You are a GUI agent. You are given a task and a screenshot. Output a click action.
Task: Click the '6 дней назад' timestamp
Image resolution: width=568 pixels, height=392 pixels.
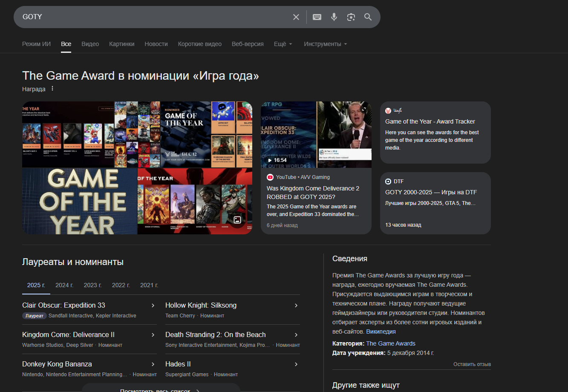282,225
